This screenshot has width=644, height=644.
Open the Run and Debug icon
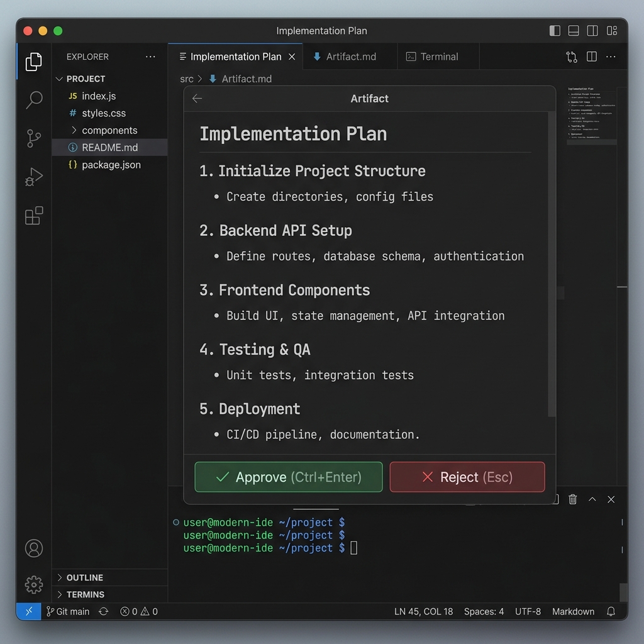[x=34, y=177]
